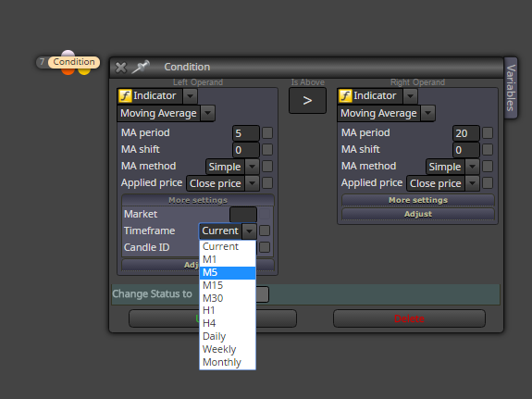Choose Monthly in the timeframe list
The image size is (532, 399).
point(228,362)
